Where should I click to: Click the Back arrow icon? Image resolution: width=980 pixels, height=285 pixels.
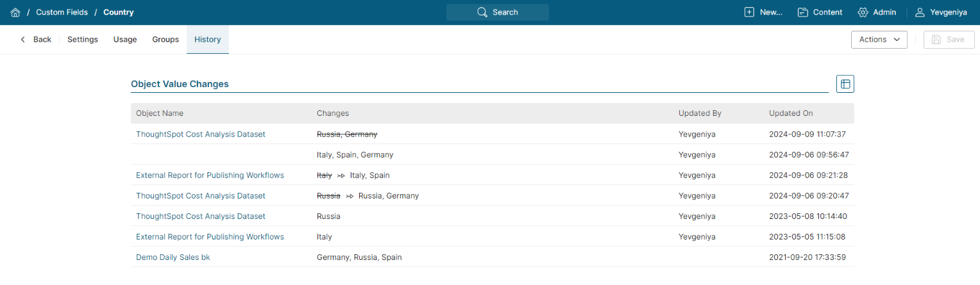(x=23, y=40)
